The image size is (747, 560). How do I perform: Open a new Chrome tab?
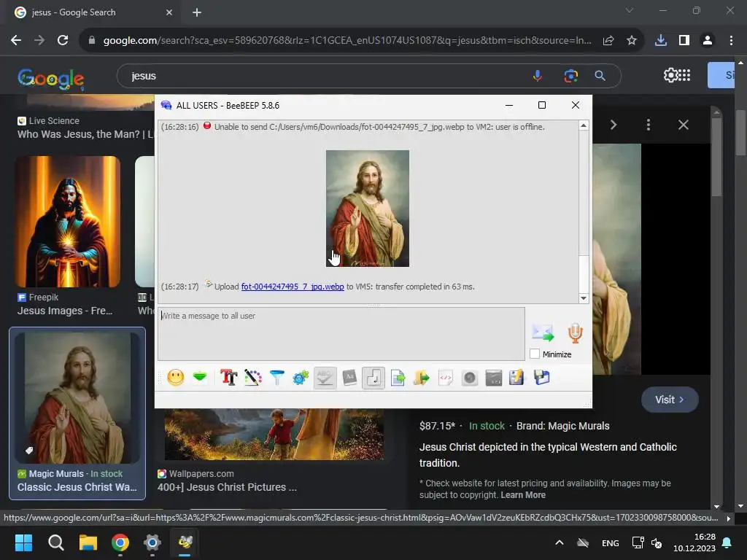click(x=197, y=12)
